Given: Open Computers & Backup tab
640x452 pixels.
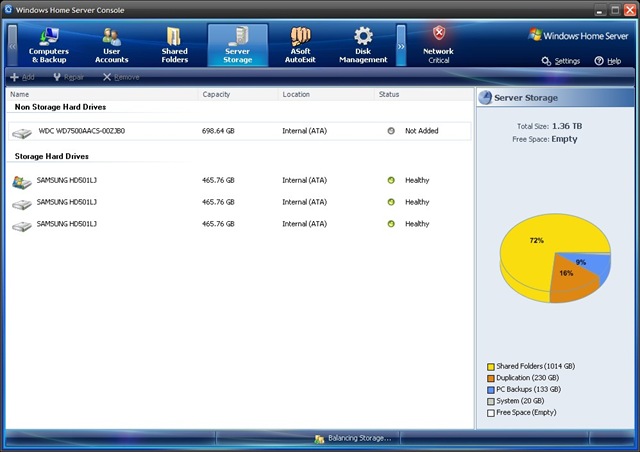Looking at the screenshot, I should coord(49,45).
